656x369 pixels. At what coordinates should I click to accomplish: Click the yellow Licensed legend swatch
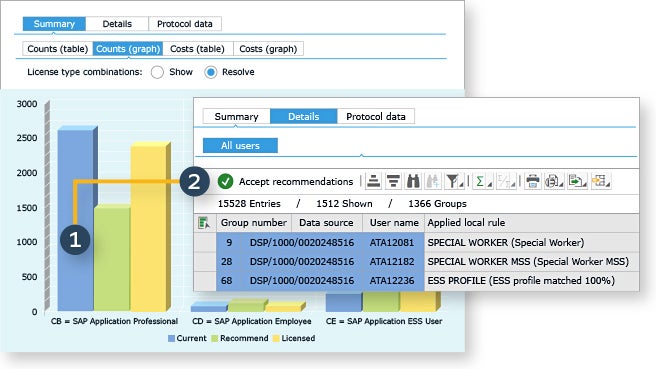(x=276, y=338)
